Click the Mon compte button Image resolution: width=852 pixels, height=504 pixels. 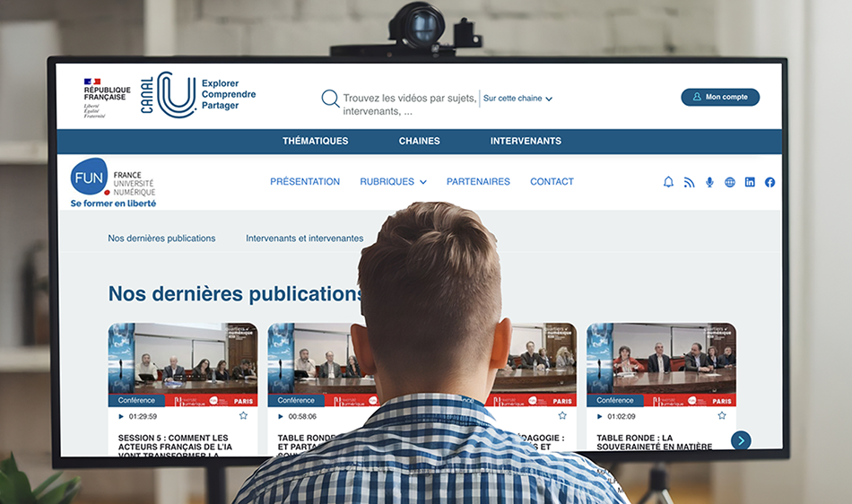click(719, 97)
